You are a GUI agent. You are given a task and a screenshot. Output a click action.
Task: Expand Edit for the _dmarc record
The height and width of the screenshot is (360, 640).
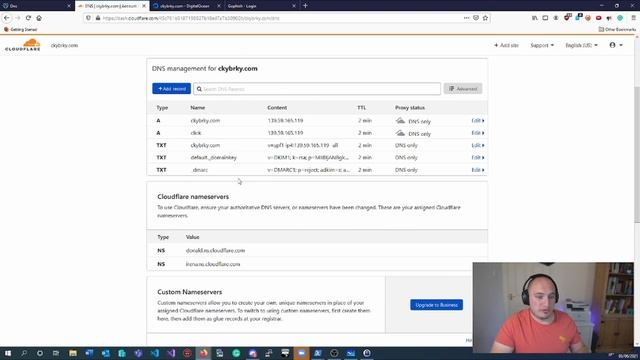click(478, 170)
